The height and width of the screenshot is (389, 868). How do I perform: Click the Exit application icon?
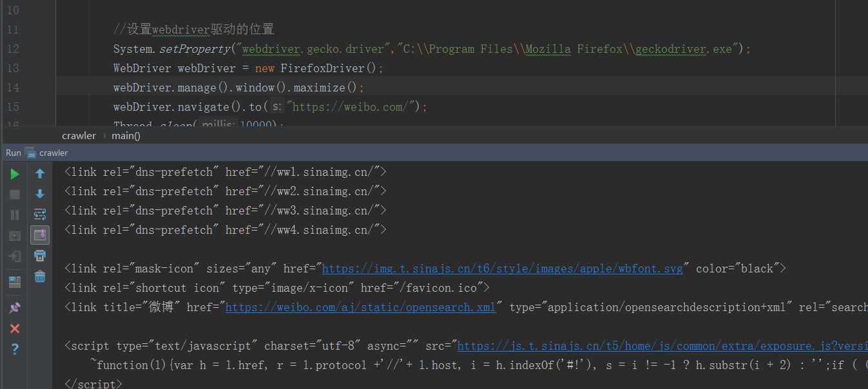point(14,256)
